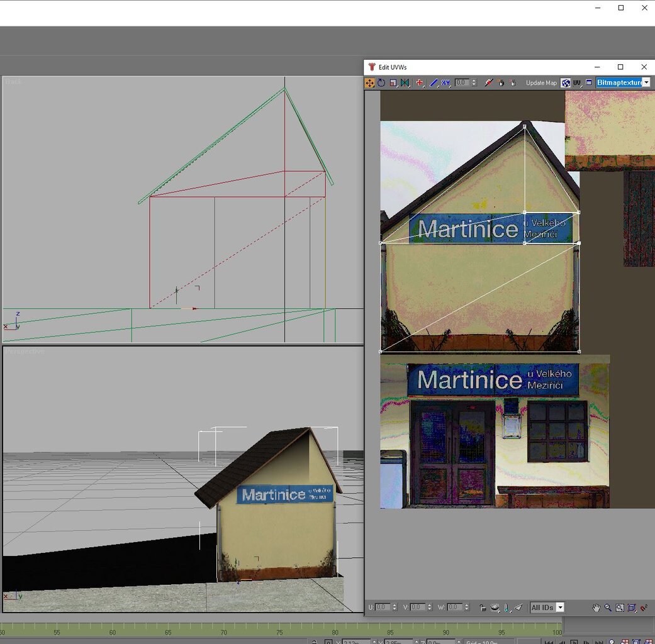
Task: Click the Perspective viewport label
Action: tap(25, 352)
